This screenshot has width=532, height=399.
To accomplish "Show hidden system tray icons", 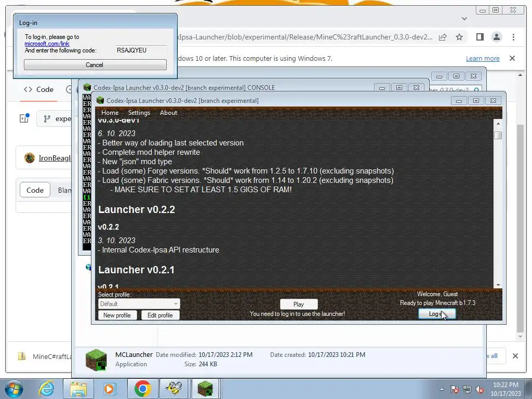I will 442,389.
